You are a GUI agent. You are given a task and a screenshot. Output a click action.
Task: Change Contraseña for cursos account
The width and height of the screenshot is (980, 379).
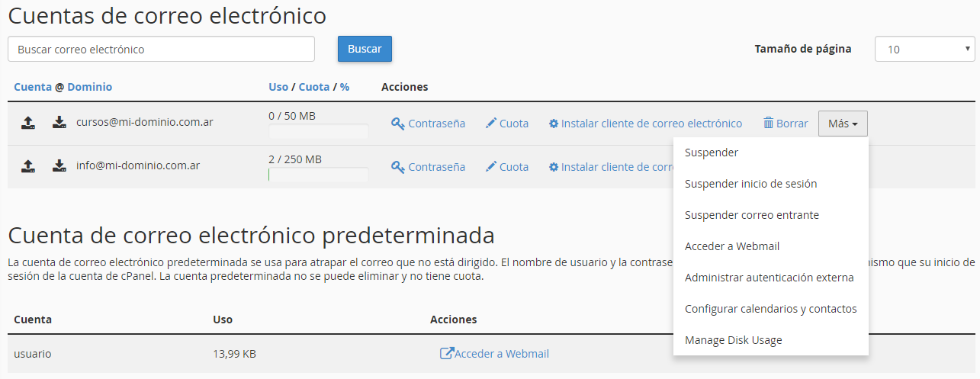pyautogui.click(x=428, y=124)
